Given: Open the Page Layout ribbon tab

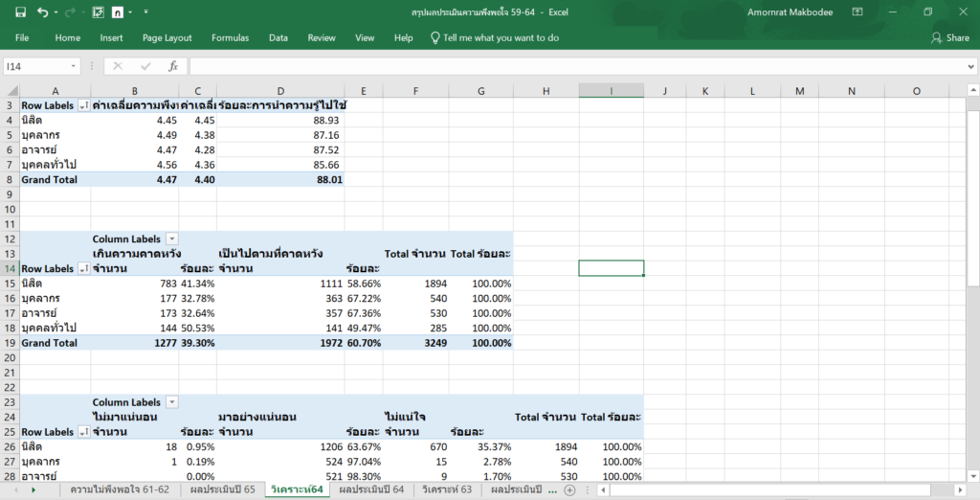Looking at the screenshot, I should point(167,38).
